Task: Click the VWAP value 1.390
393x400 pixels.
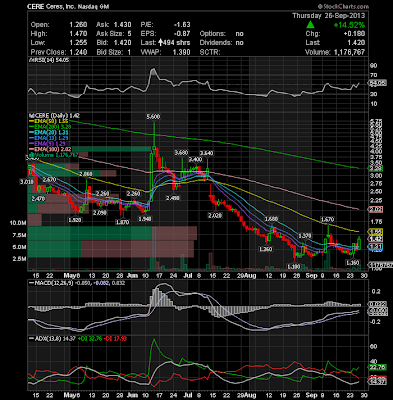Action: pyautogui.click(x=183, y=52)
